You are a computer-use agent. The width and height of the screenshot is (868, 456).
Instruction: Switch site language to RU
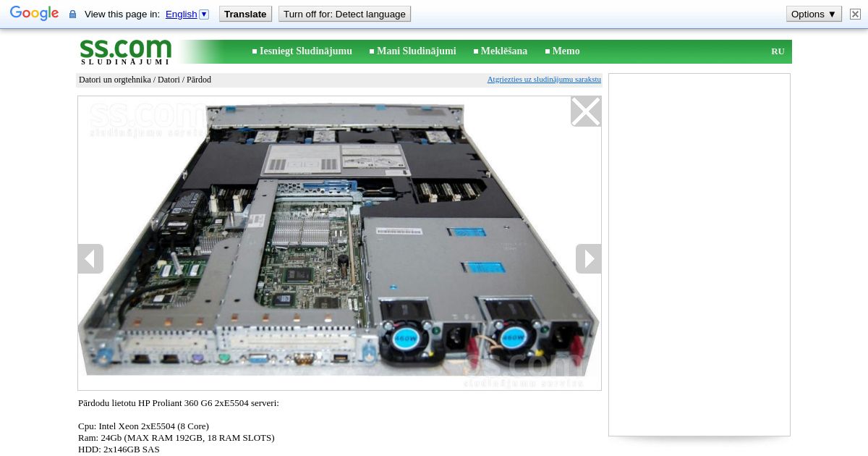(778, 51)
